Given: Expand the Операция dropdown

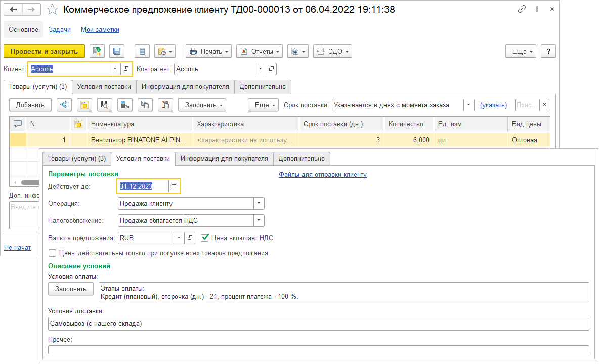Looking at the screenshot, I should point(259,203).
